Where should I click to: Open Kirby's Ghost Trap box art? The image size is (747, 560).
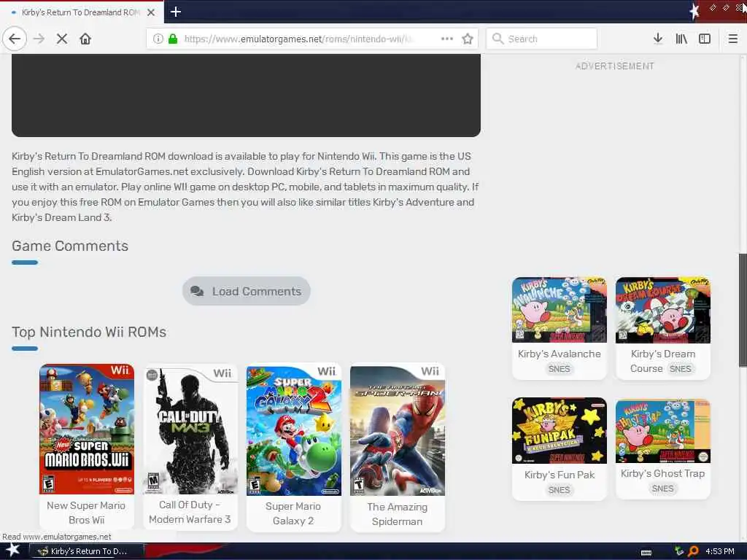point(662,431)
